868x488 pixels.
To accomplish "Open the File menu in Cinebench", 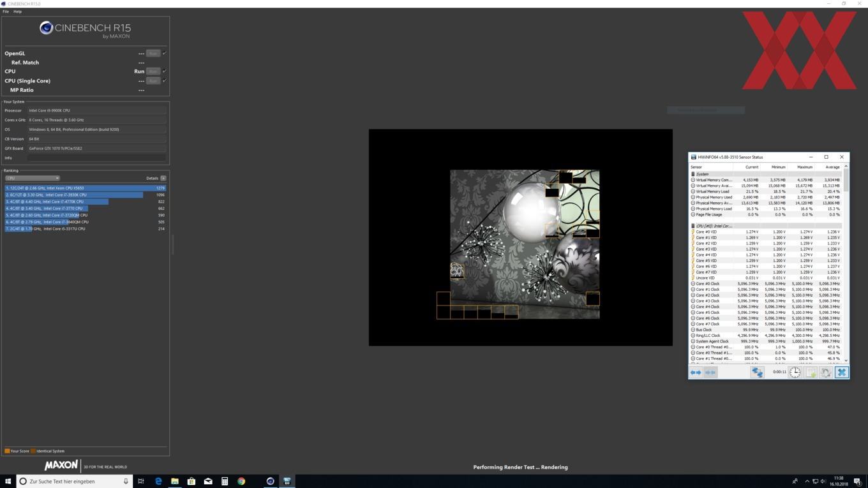I will (x=6, y=11).
